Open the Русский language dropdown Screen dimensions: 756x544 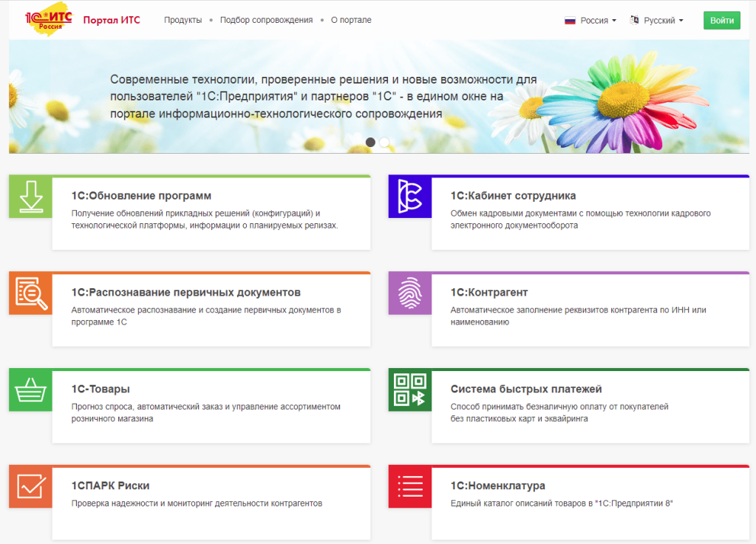(656, 21)
